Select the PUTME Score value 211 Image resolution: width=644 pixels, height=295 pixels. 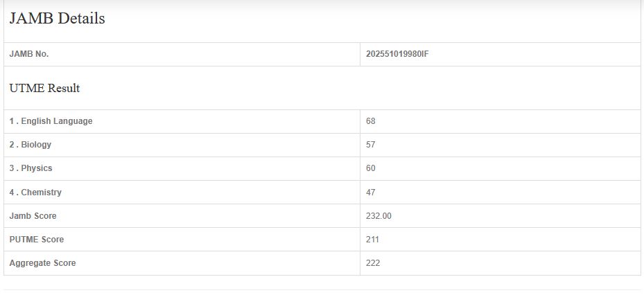(372, 239)
